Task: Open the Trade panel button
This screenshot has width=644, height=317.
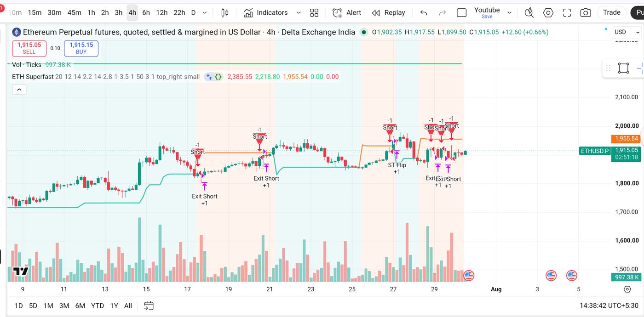Action: (612, 12)
